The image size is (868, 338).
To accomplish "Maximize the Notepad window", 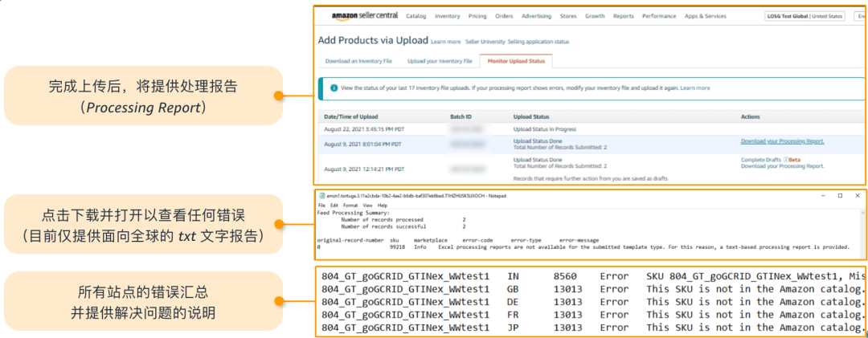I will tap(840, 195).
